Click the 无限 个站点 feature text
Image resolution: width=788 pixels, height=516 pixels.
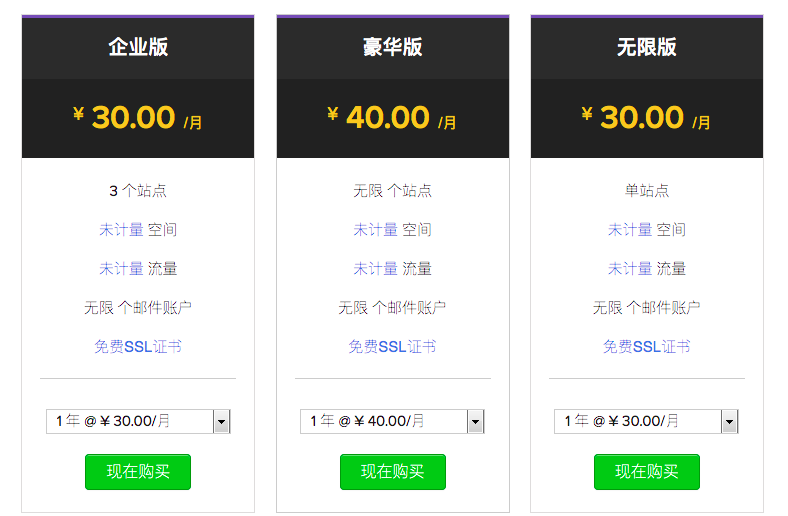392,191
